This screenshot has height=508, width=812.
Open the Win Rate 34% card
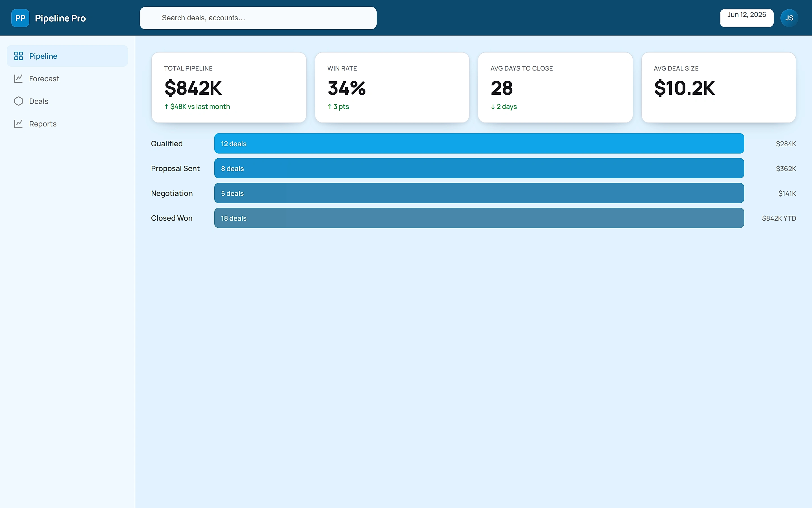point(392,87)
